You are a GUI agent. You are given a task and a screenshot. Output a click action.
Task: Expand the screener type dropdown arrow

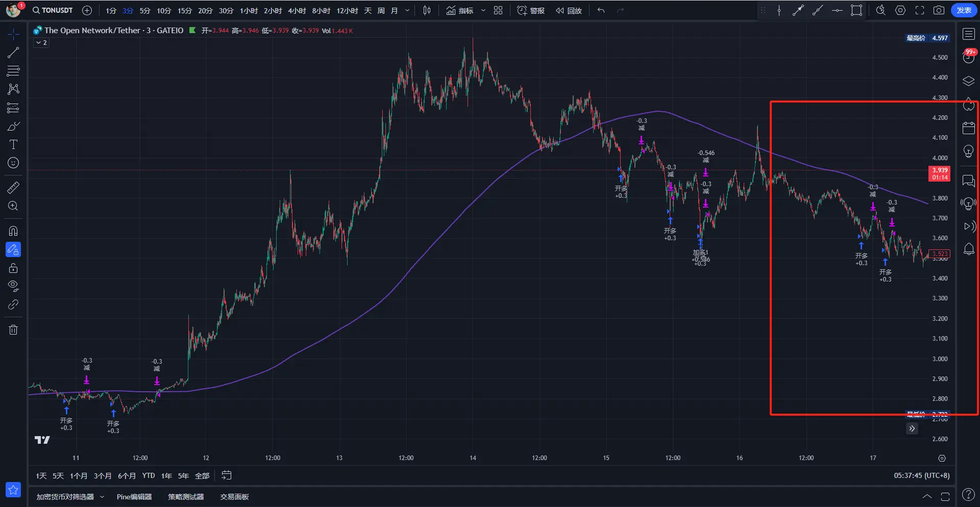coord(102,497)
